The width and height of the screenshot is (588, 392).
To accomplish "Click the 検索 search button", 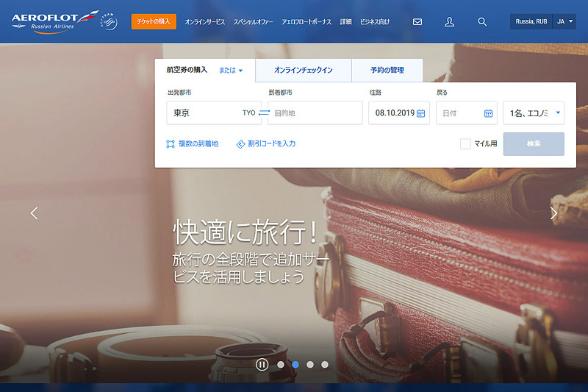I will (534, 143).
